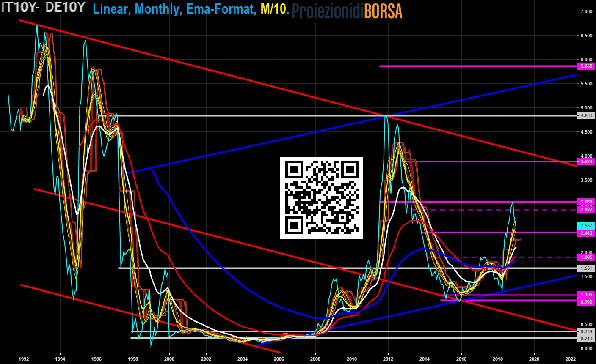The image size is (596, 364).
Task: Click the 1.500 value on the price axis
Action: click(586, 276)
